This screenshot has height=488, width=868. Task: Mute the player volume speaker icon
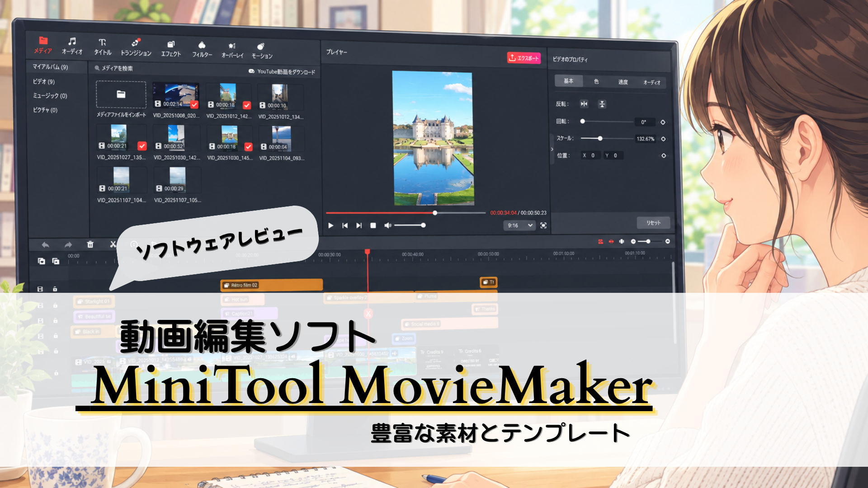click(387, 225)
